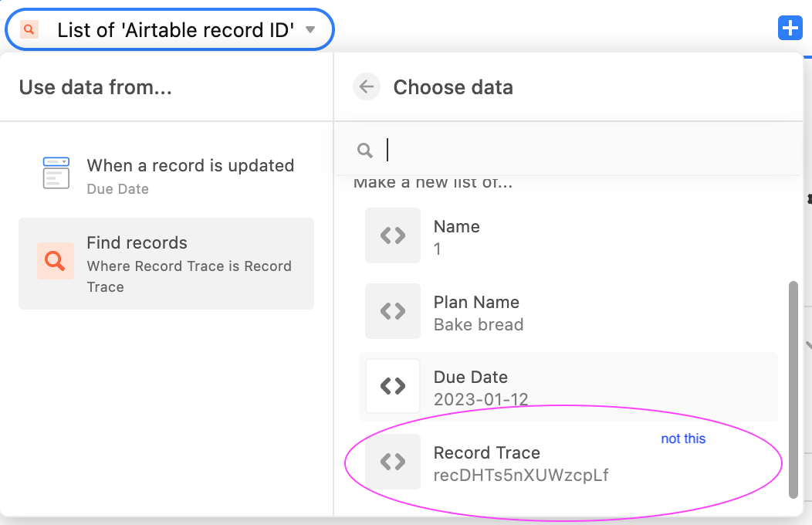This screenshot has height=525, width=812.
Task: Click the orange Find records magnifier icon
Action: 56,261
